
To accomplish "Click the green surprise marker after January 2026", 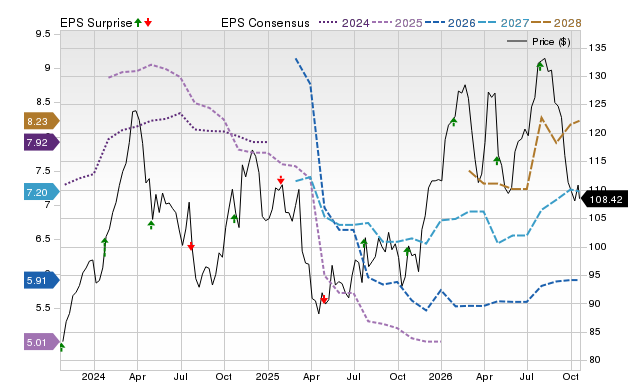I will [x=453, y=122].
